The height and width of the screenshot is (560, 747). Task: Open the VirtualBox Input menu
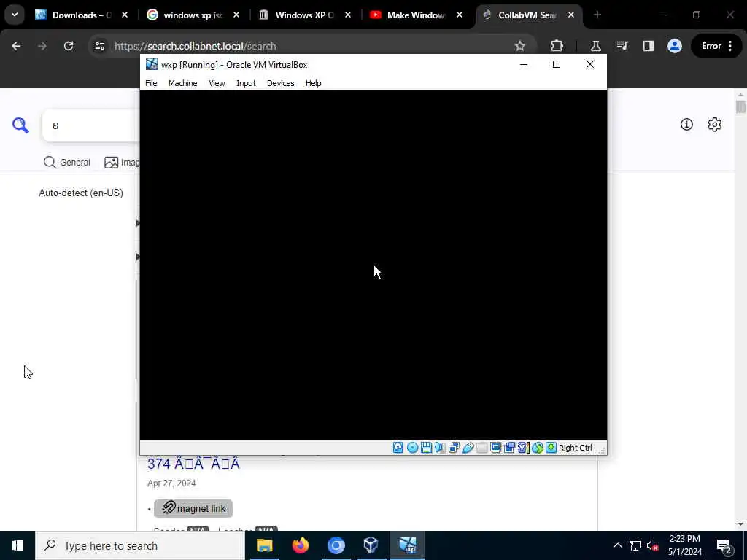tap(246, 83)
